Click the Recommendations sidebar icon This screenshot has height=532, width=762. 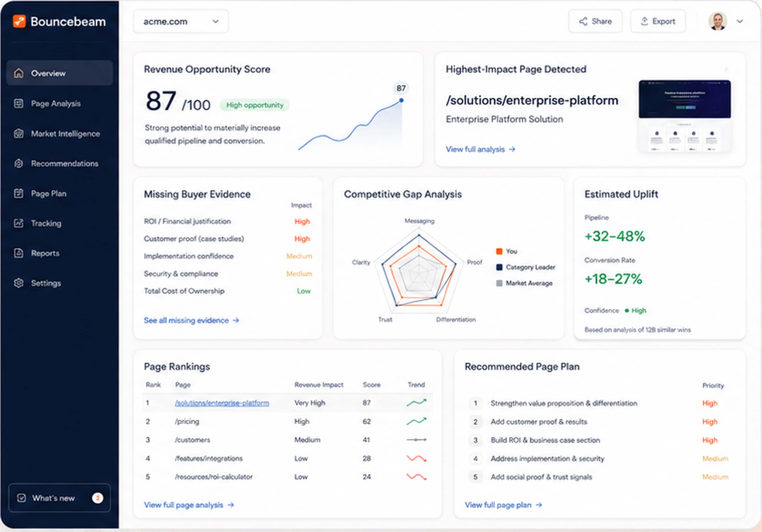19,163
